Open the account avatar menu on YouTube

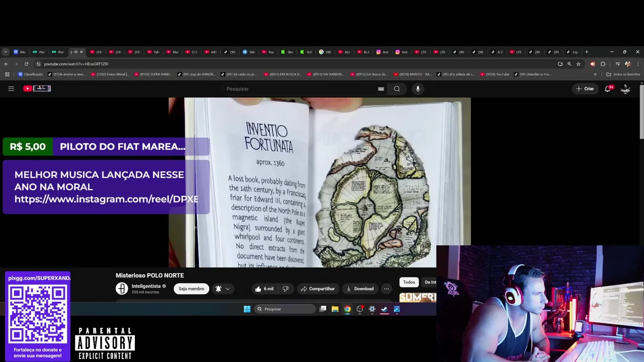(x=625, y=88)
